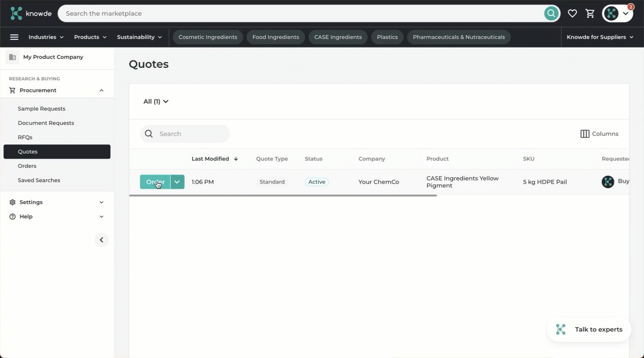This screenshot has height=358, width=644.
Task: Click the Food Ingredients chip
Action: (x=275, y=37)
